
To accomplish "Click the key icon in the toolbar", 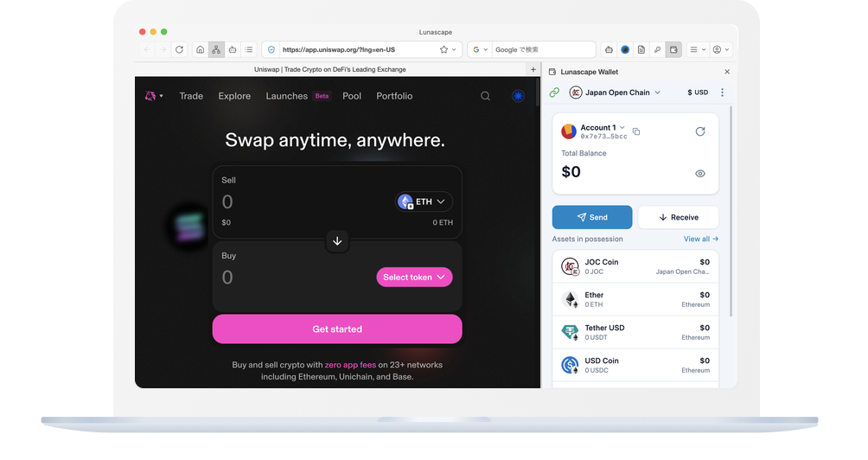I will click(x=657, y=50).
